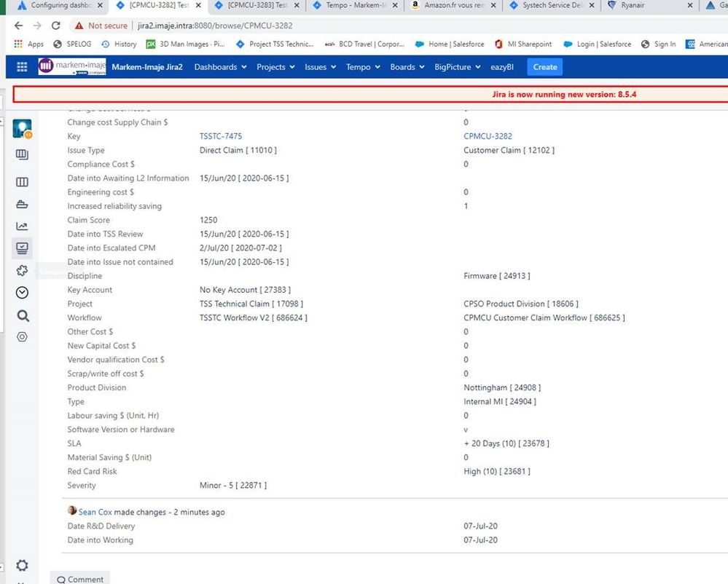Open the backlog icon in the sidebar
The width and height of the screenshot is (728, 584).
[22, 154]
